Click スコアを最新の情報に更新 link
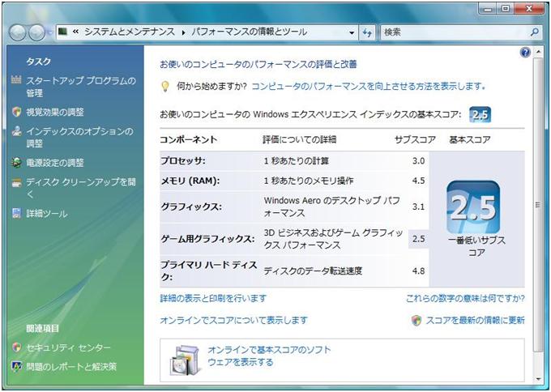551x392 pixels. tap(476, 321)
